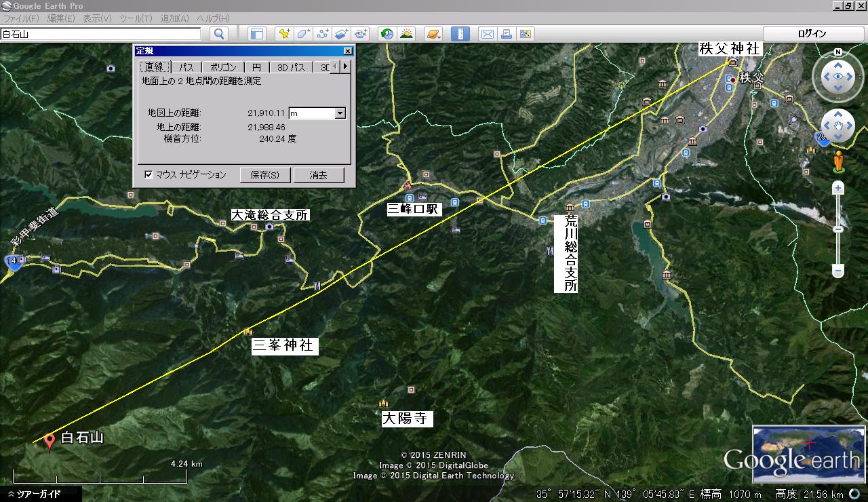Open the 編集(E) menu
Screen dimensions: 868x502
(61, 18)
